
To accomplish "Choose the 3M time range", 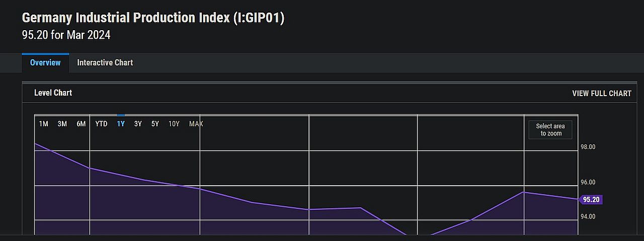I will [62, 124].
